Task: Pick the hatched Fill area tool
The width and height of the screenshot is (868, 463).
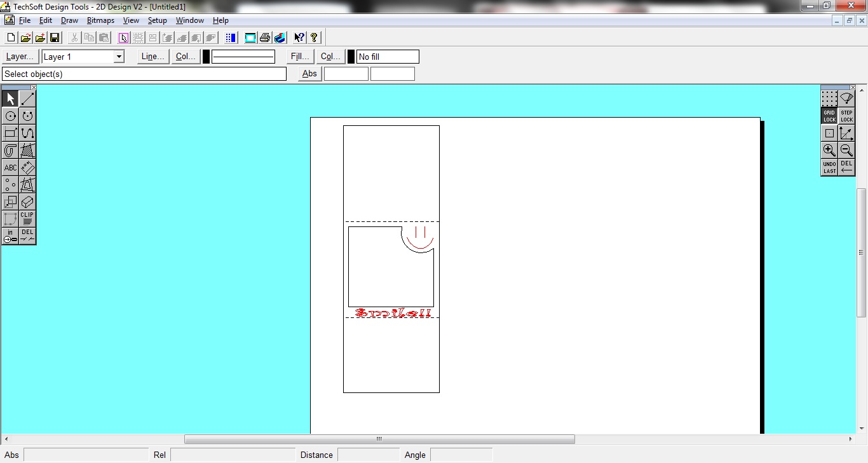Action: point(27,150)
